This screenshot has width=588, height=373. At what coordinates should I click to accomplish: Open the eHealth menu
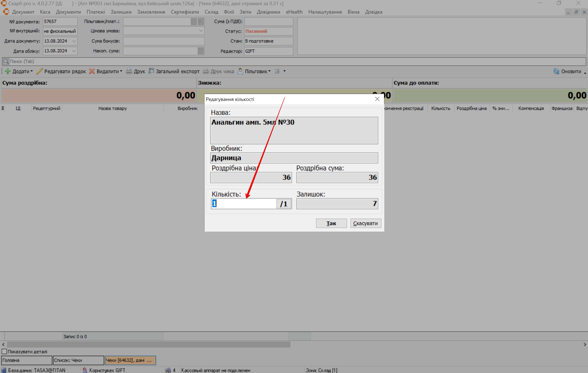294,12
